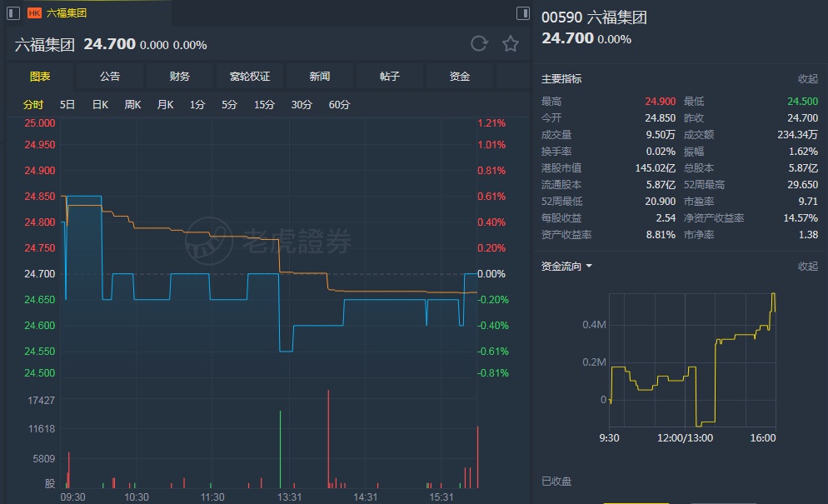Viewport: 828px width, 504px height.
Task: Click the 港股市值 value 145.02亿
Action: 656,168
